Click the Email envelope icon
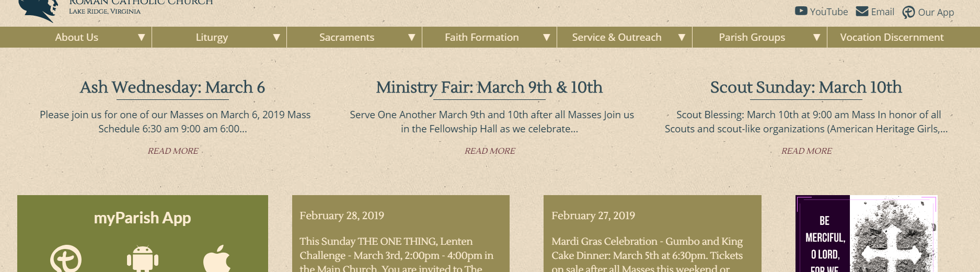 click(862, 12)
